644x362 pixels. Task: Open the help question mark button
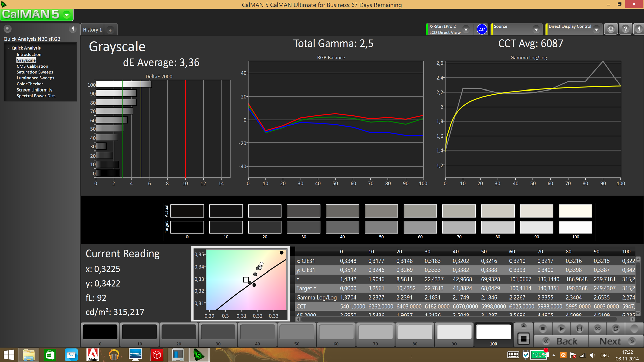click(x=625, y=29)
